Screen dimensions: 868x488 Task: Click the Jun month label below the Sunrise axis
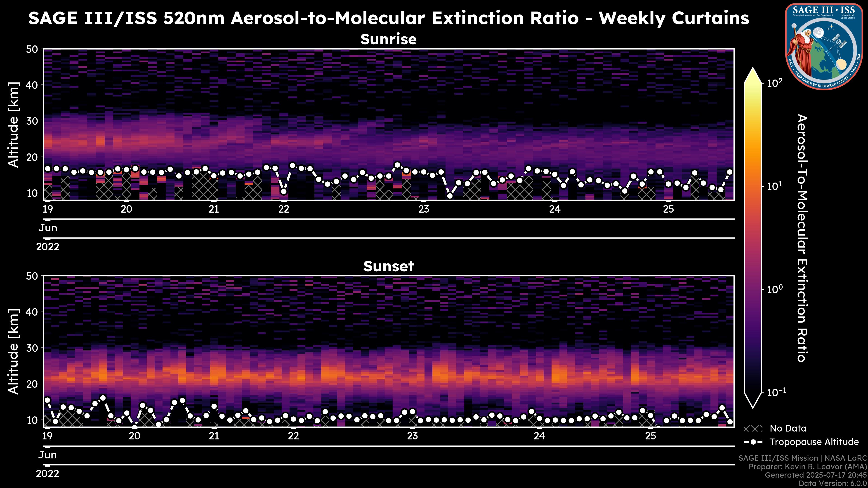pos(48,228)
